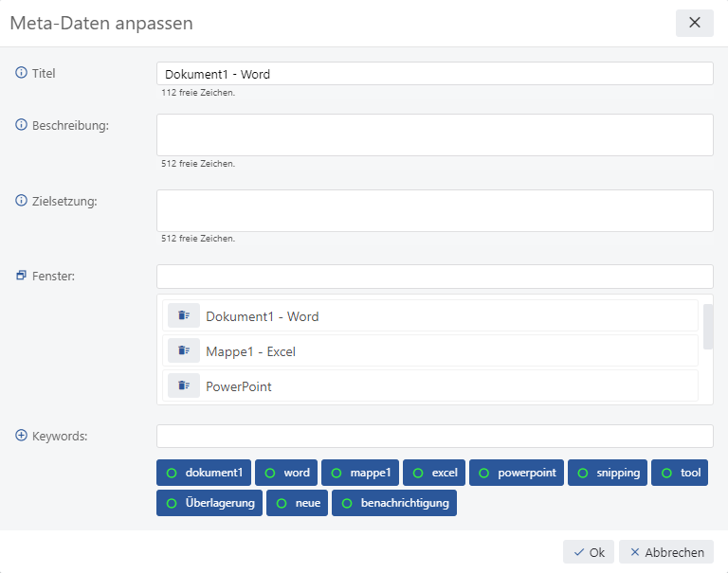
Task: Toggle the dokument1 keyword tag
Action: (204, 473)
